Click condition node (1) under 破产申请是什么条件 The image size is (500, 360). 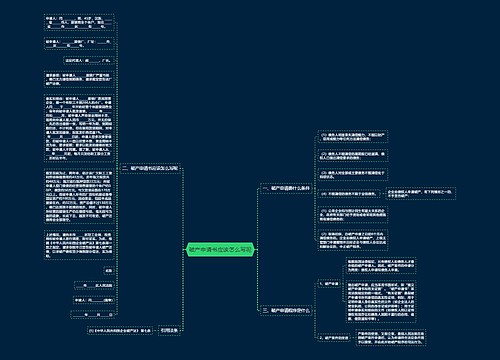pyautogui.click(x=353, y=137)
